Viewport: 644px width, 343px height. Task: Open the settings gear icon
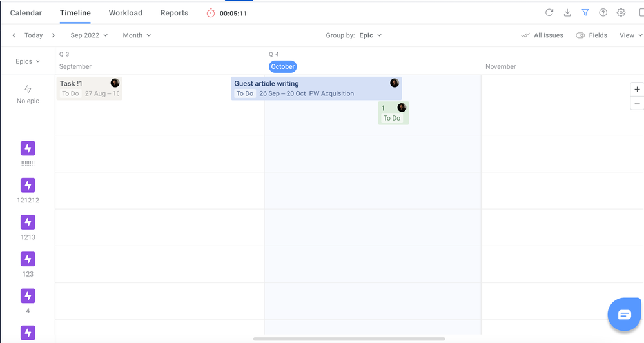(x=621, y=13)
